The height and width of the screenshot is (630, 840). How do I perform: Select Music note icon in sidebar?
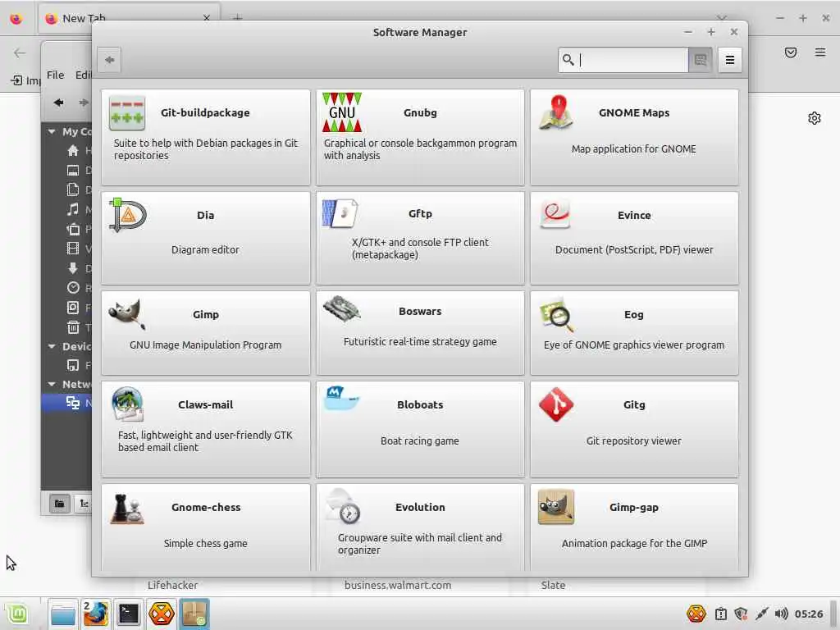point(73,209)
